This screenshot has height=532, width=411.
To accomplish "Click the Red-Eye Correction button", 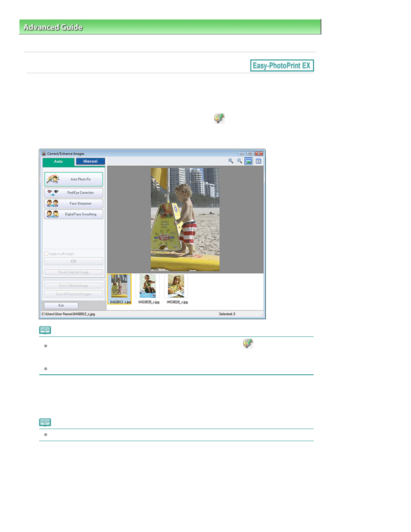I will click(74, 193).
